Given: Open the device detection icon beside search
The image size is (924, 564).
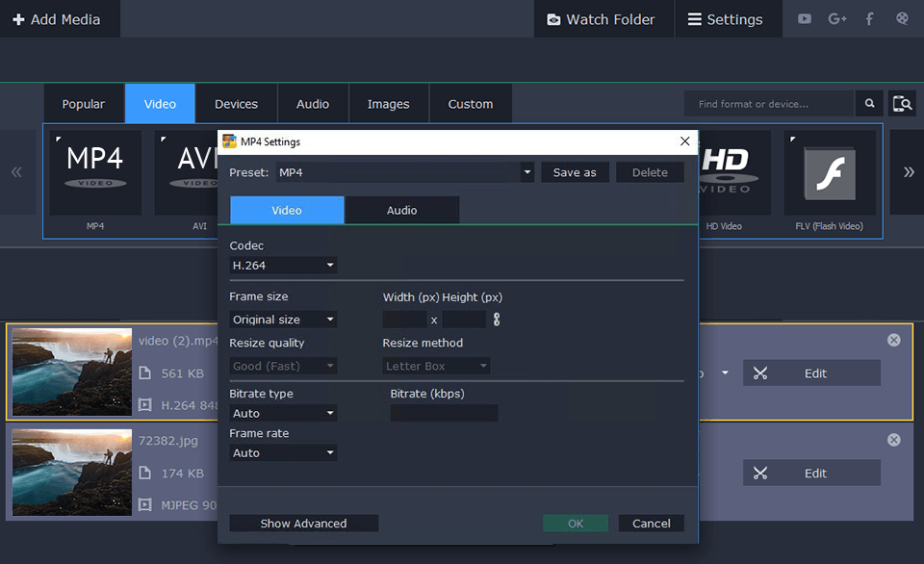Looking at the screenshot, I should tap(902, 103).
